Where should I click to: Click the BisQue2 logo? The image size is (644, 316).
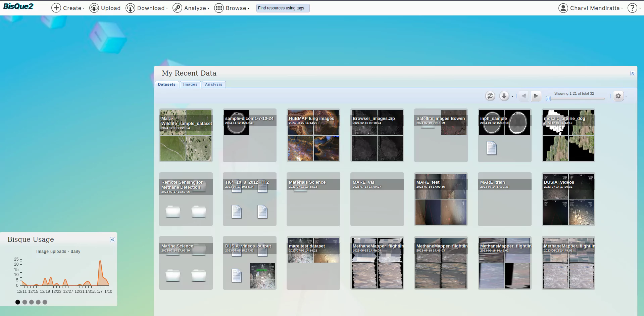tap(18, 7)
